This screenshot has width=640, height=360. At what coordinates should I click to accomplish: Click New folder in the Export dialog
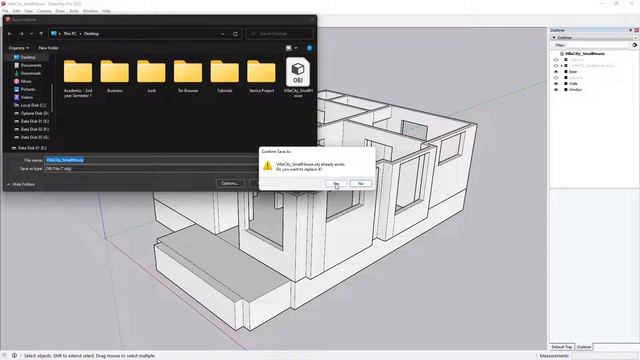point(49,48)
